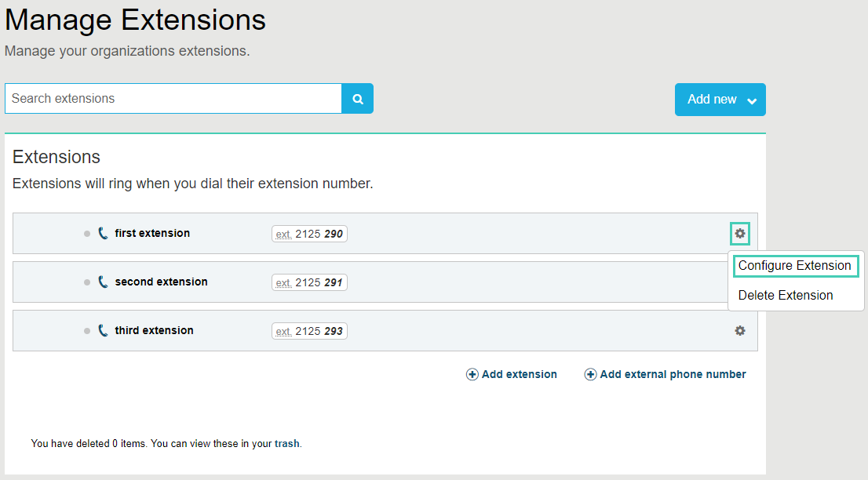868x480 pixels.
Task: Select the second extension name
Action: click(x=161, y=282)
